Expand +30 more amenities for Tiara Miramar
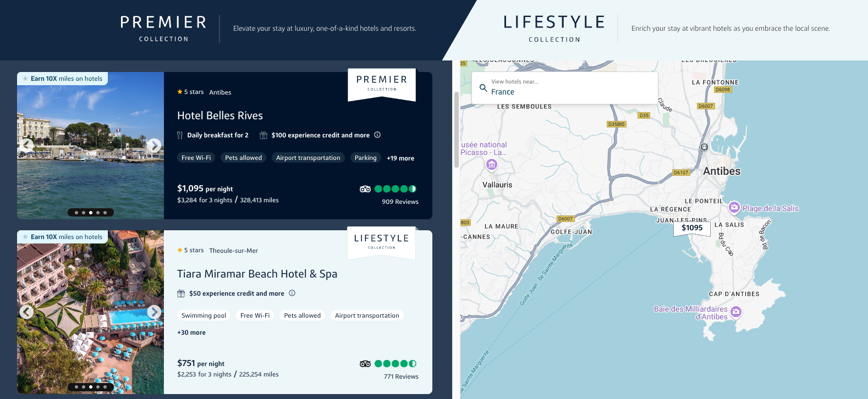Viewport: 868px width, 399px height. tap(191, 332)
